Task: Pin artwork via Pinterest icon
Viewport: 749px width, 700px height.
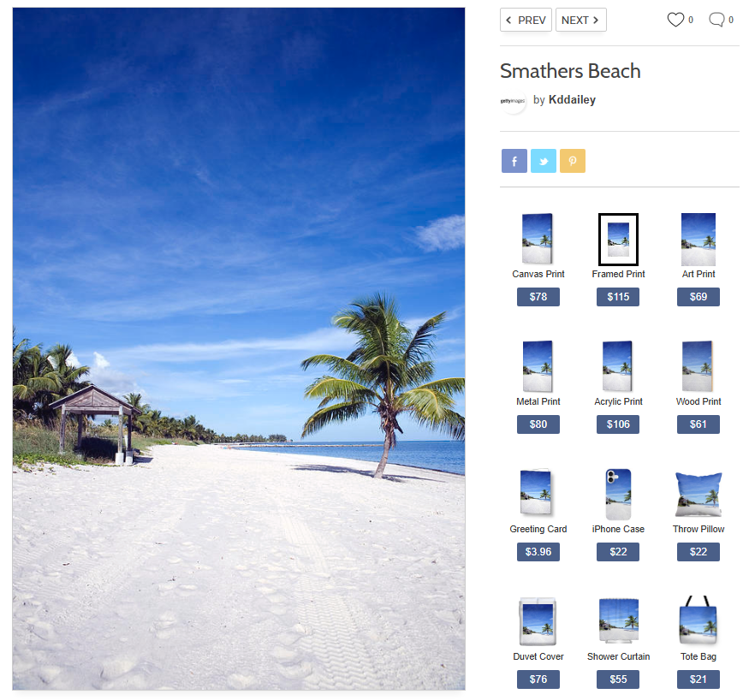Action: point(572,161)
